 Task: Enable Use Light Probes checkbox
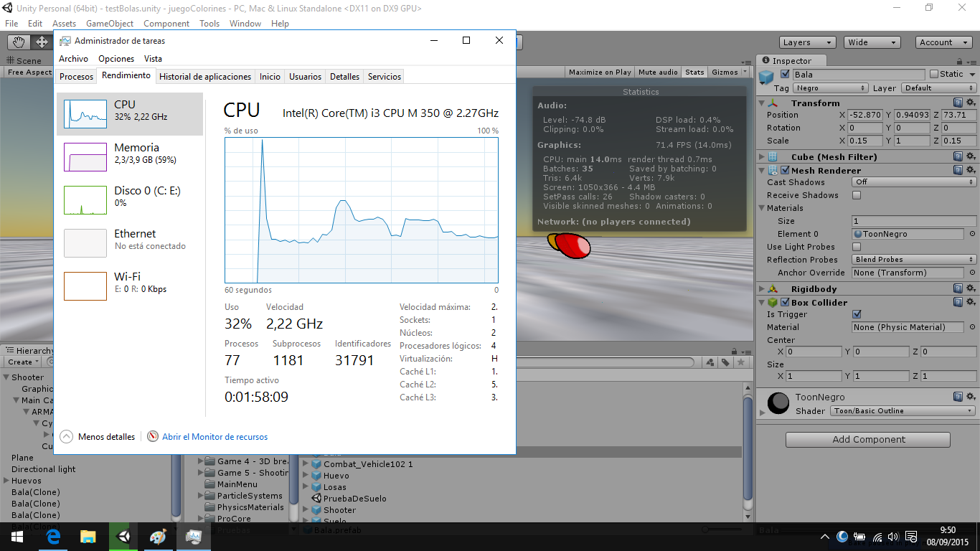(x=857, y=247)
